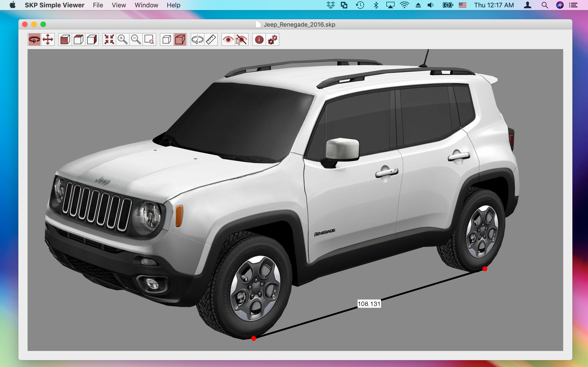Click the Zoom to fit extents icon
This screenshot has width=588, height=367.
(x=109, y=39)
